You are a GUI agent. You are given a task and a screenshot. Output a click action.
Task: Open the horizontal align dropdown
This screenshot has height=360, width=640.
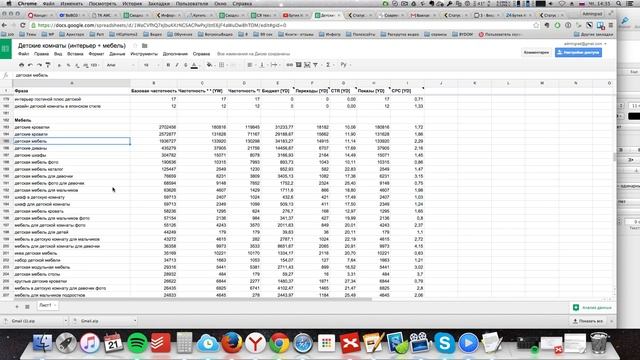[251, 65]
